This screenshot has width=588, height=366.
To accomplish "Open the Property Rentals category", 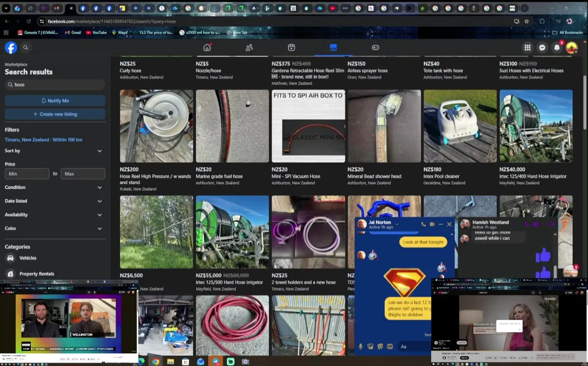I will click(x=55, y=274).
